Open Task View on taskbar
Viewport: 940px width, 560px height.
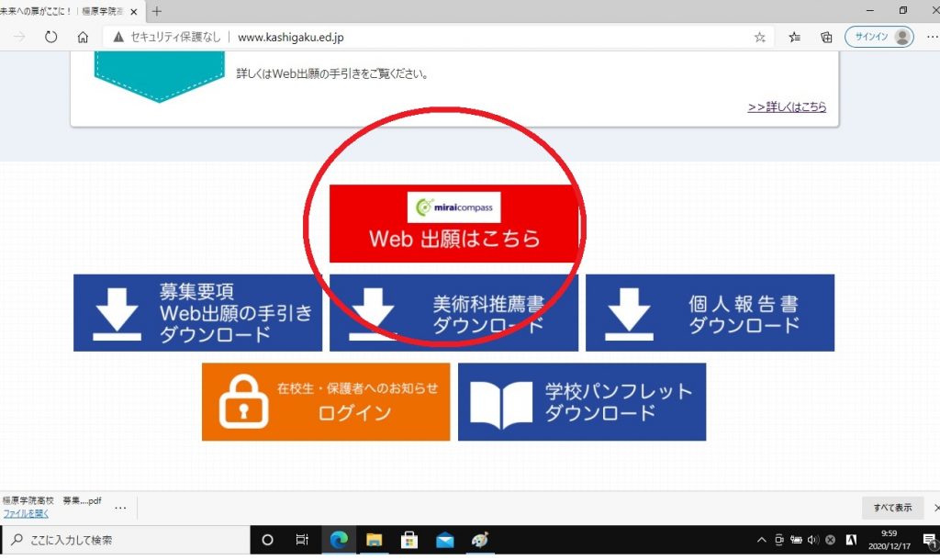tap(302, 540)
